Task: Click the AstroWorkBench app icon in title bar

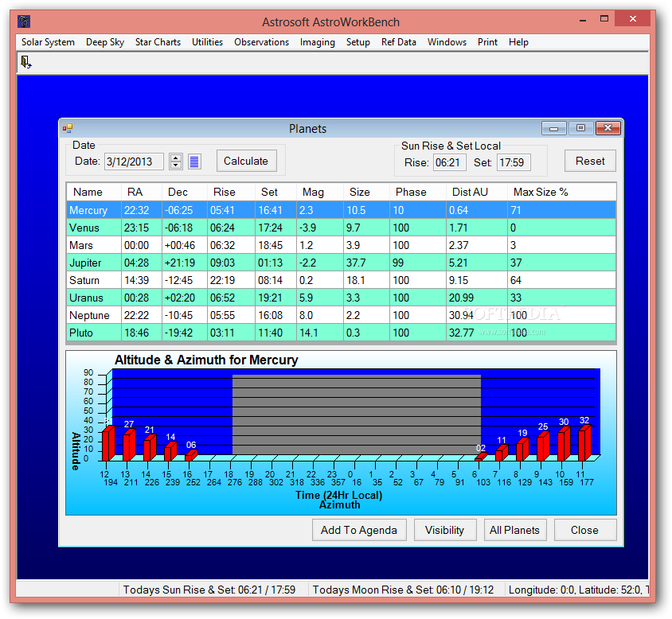Action: [24, 21]
